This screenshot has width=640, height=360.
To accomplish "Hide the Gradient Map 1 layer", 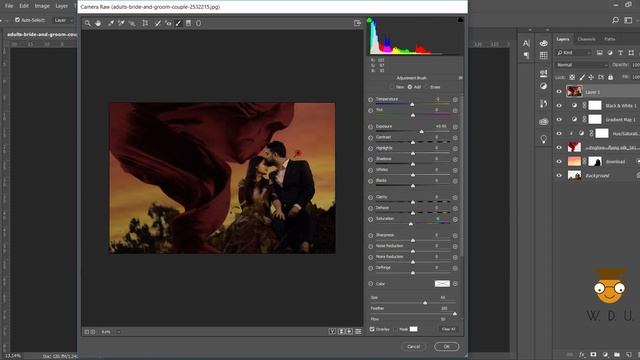I will tap(559, 120).
